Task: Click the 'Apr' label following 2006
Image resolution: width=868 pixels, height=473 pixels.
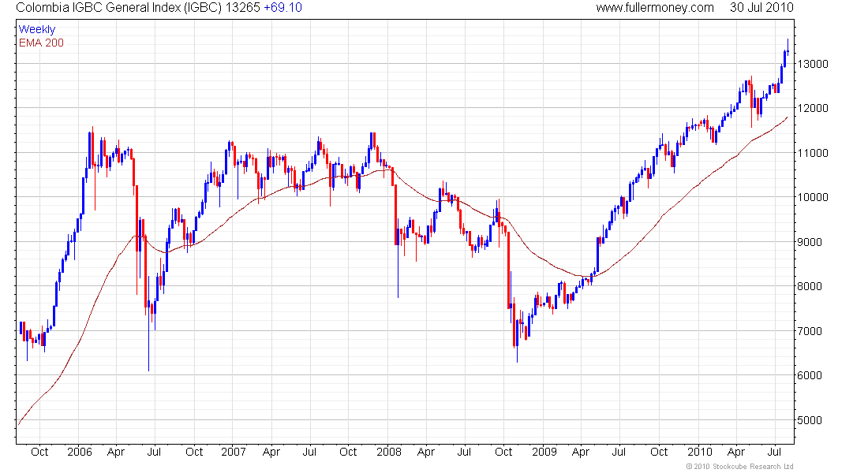Action: coord(116,453)
